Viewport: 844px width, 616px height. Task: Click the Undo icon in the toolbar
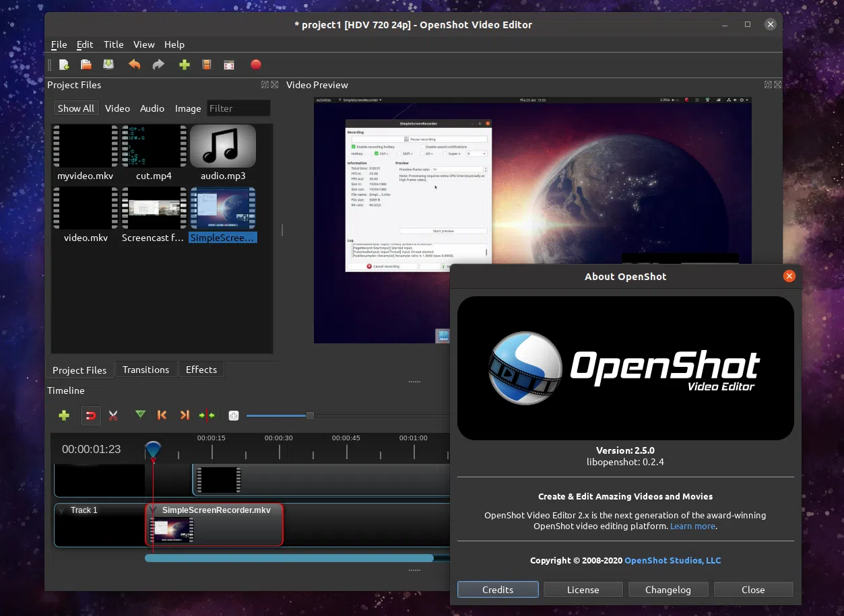pos(134,65)
